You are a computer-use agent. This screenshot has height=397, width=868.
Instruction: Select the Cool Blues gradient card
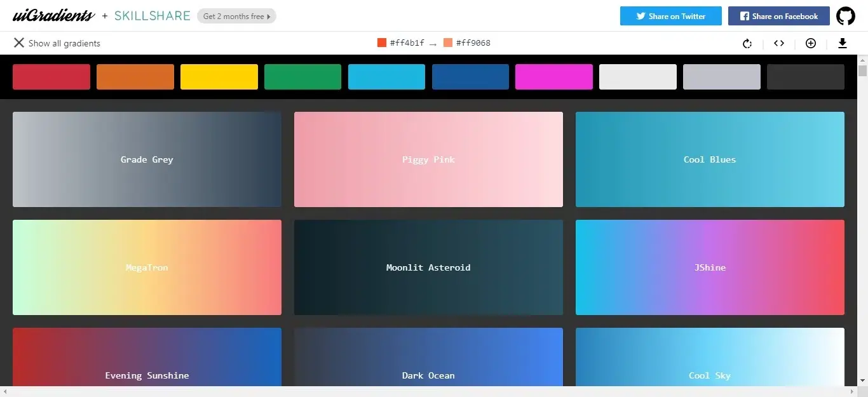tap(710, 159)
